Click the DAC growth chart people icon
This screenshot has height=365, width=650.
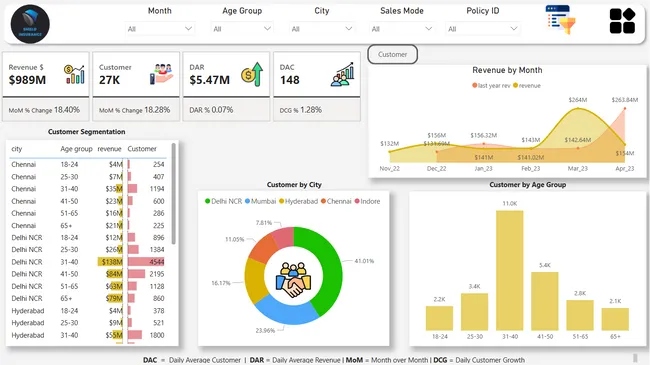coord(342,74)
